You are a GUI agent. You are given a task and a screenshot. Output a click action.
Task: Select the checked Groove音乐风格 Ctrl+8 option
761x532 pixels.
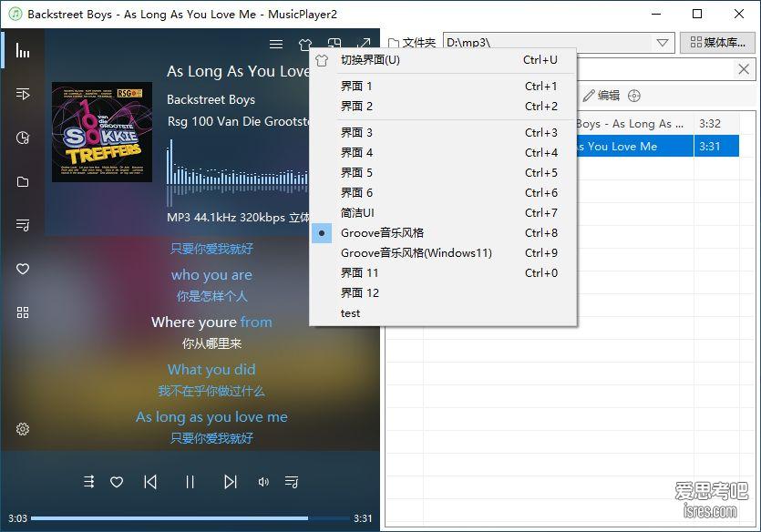point(443,233)
